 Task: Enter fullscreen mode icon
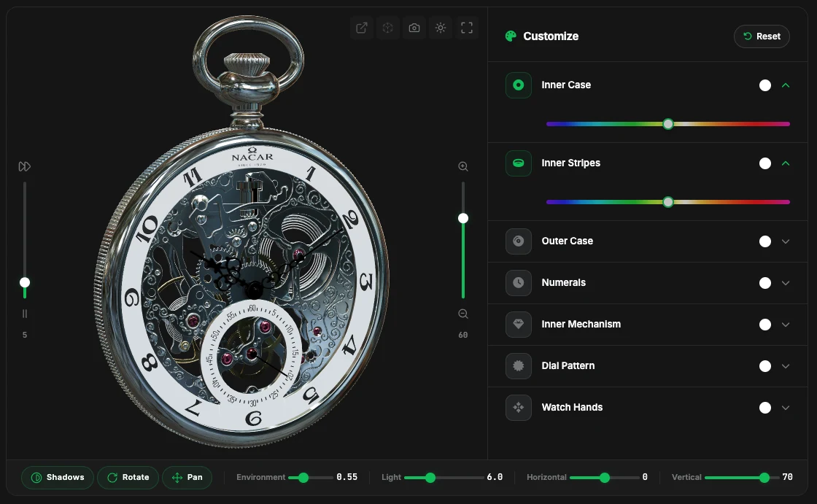coord(467,28)
